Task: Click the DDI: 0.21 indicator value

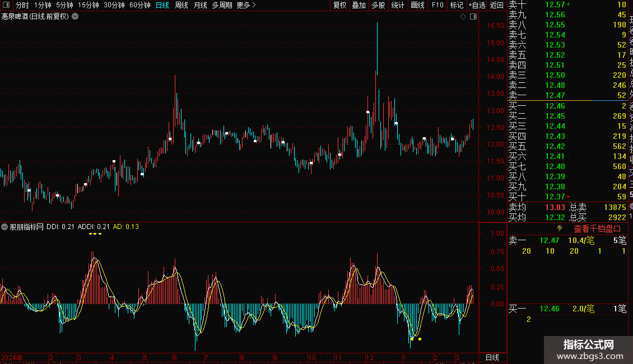Action: [60, 227]
